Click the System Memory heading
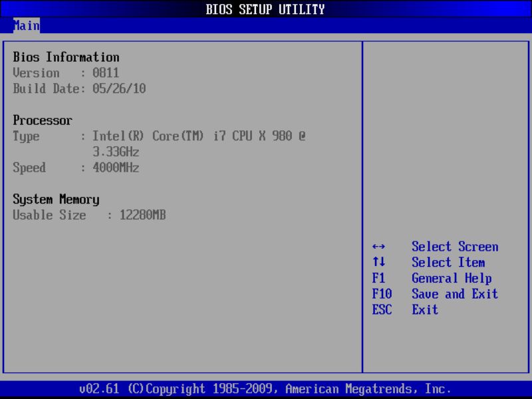The width and height of the screenshot is (532, 399). 55,199
